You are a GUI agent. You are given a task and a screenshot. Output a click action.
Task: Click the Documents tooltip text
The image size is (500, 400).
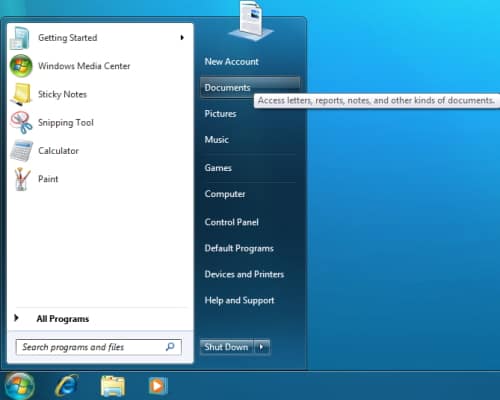[376, 101]
